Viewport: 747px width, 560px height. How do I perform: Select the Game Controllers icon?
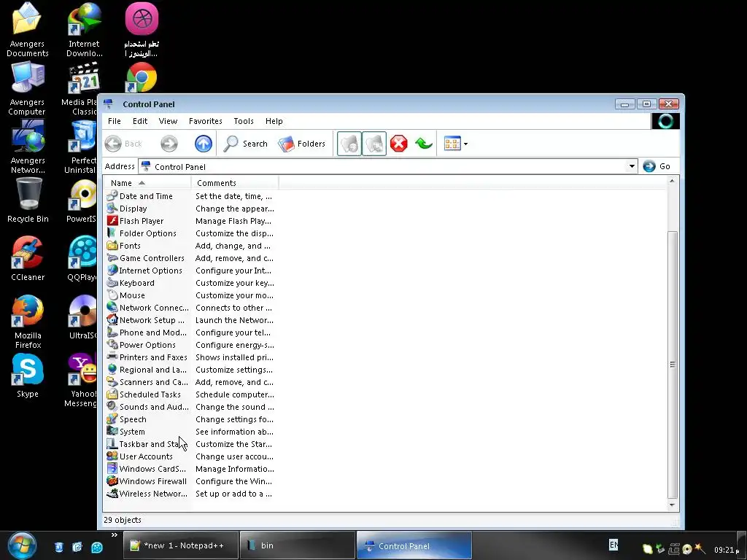112,257
